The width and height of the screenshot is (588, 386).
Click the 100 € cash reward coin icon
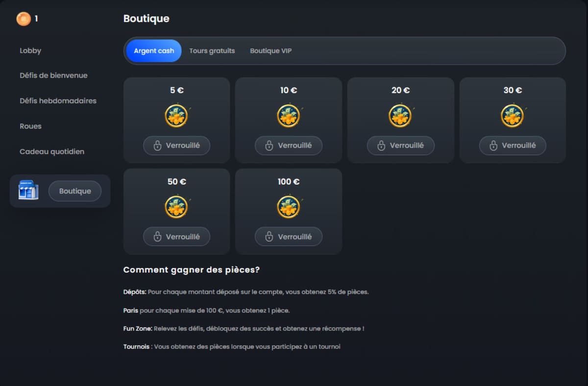tap(289, 207)
